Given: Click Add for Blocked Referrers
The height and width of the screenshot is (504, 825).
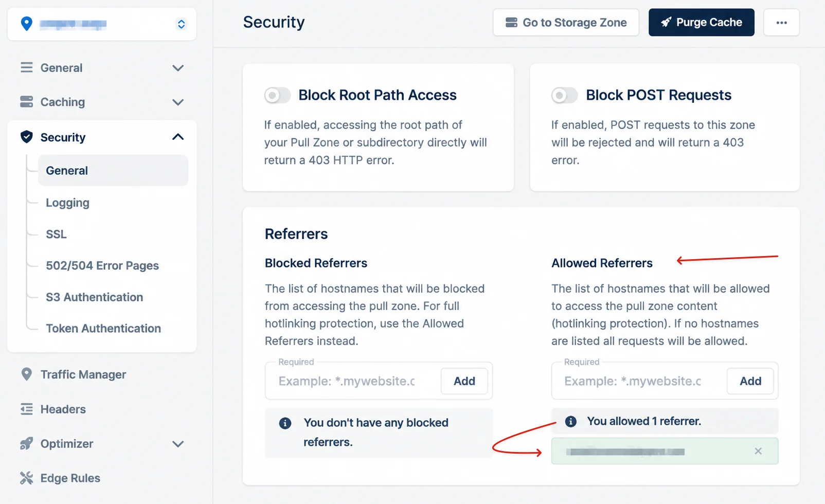Looking at the screenshot, I should 464,381.
